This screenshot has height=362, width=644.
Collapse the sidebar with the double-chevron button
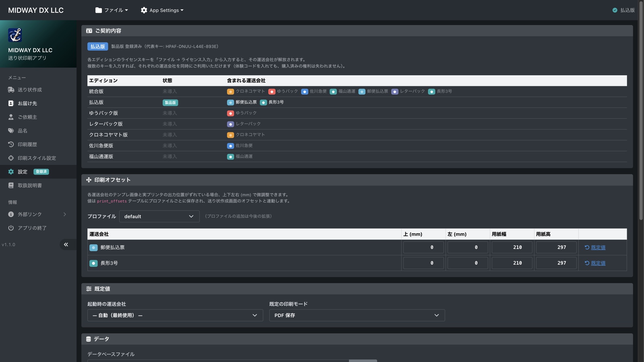click(x=66, y=245)
